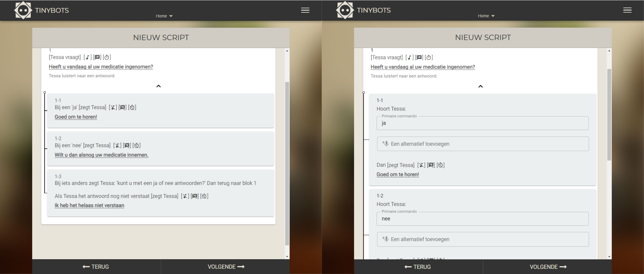Click the speech message icon in right pane block 1
The width and height of the screenshot is (644, 274).
419,57
